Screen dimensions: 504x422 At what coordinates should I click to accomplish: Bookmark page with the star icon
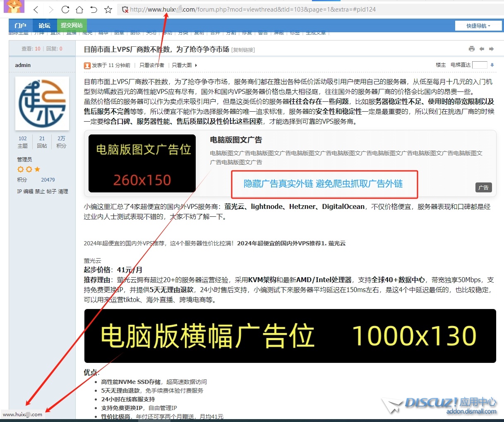coord(108,10)
